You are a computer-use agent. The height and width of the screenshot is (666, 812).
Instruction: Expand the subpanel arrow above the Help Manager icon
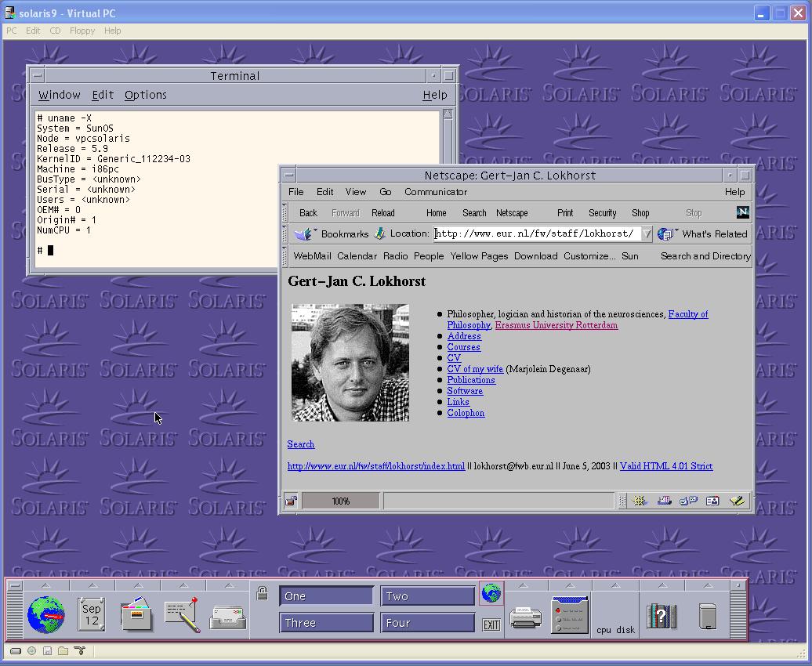click(662, 585)
